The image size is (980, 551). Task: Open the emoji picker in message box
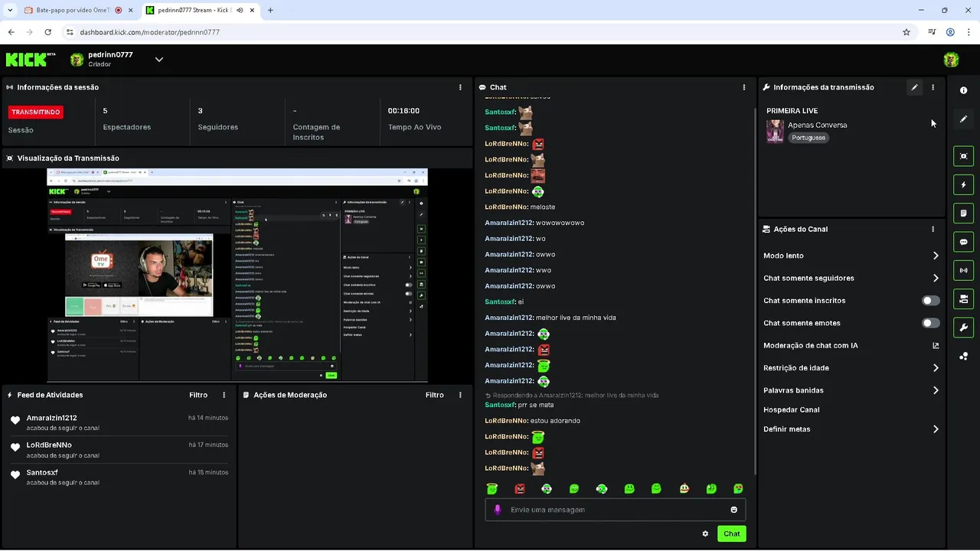tap(734, 510)
